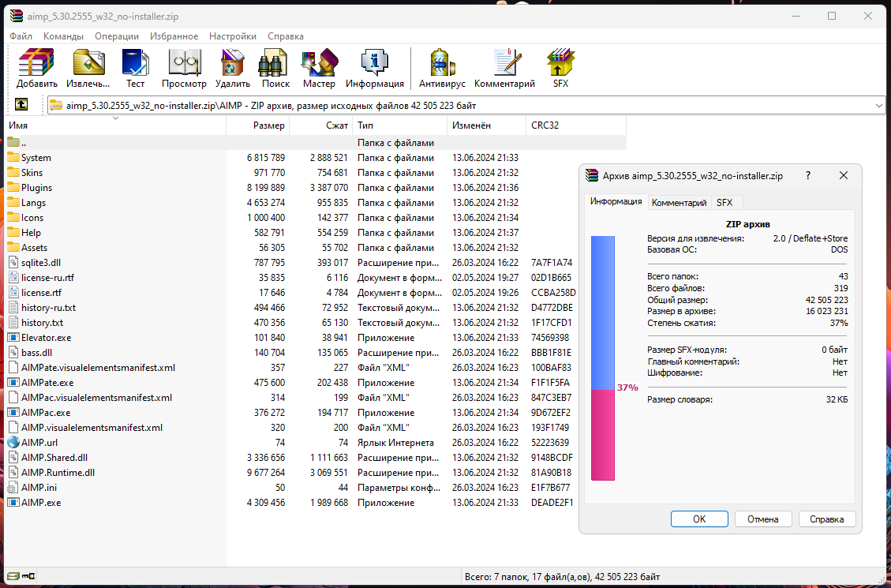Click the sqlite3.dll file icon

pyautogui.click(x=13, y=263)
